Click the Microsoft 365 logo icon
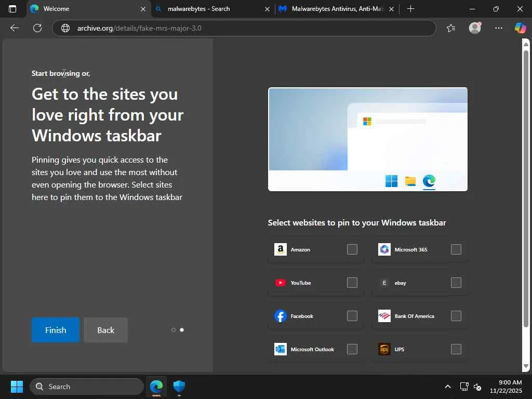Screen dimensions: 532x399 tap(384, 249)
